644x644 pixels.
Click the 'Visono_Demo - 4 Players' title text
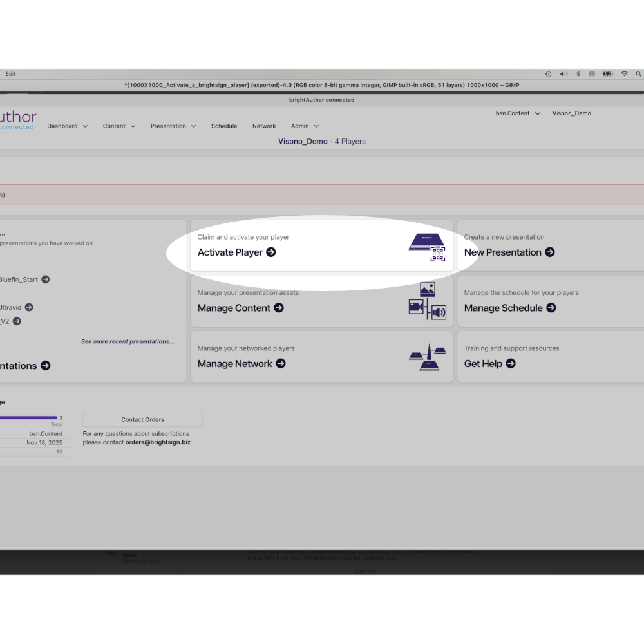[322, 141]
